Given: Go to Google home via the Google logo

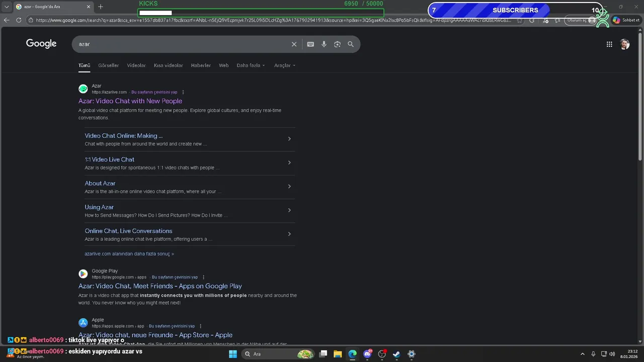Looking at the screenshot, I should tap(41, 44).
